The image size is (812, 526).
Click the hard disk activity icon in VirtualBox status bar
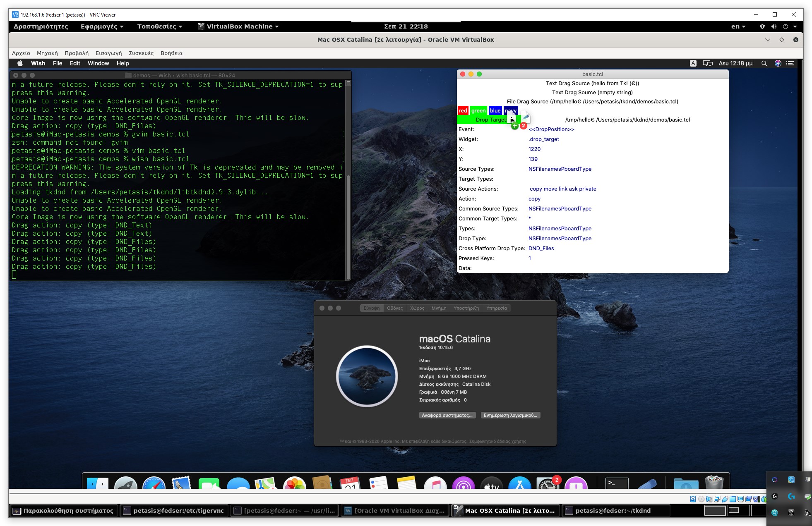[693, 499]
